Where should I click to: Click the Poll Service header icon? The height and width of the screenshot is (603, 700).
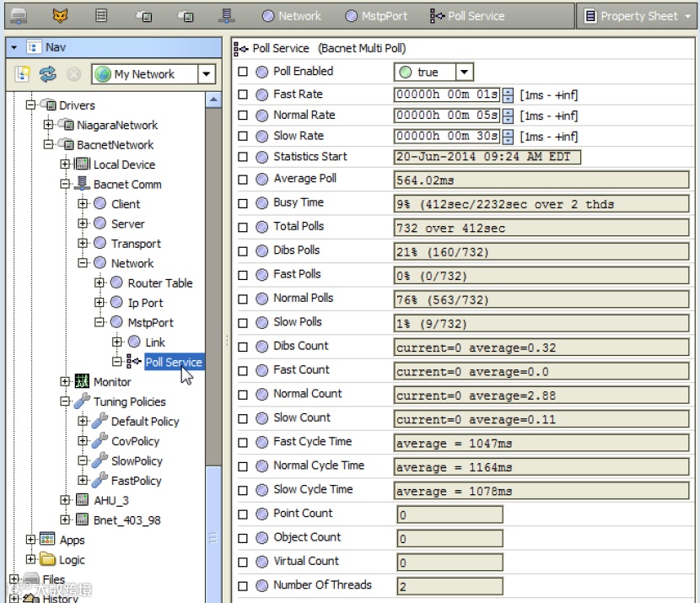coord(241,48)
